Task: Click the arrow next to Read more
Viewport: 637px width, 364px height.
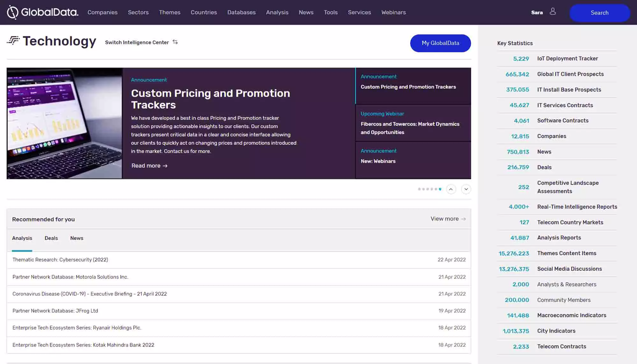Action: [x=165, y=166]
